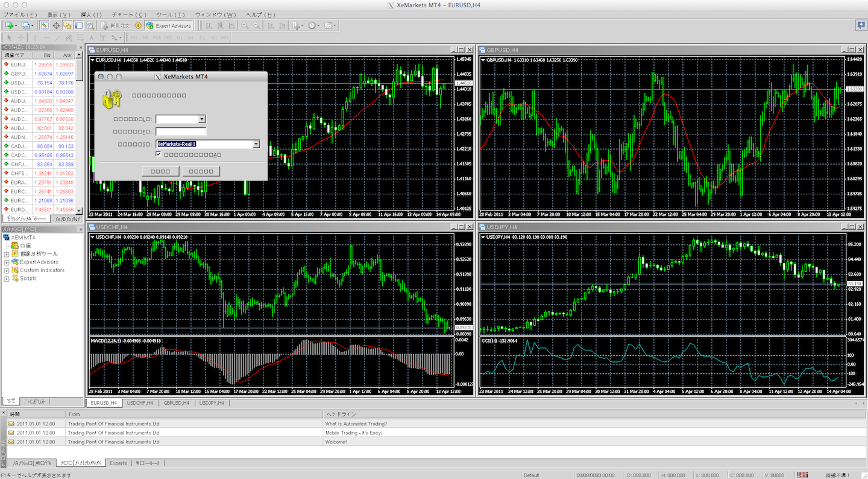Select the M15 timeframe button
This screenshot has width=868, height=479.
tap(157, 37)
